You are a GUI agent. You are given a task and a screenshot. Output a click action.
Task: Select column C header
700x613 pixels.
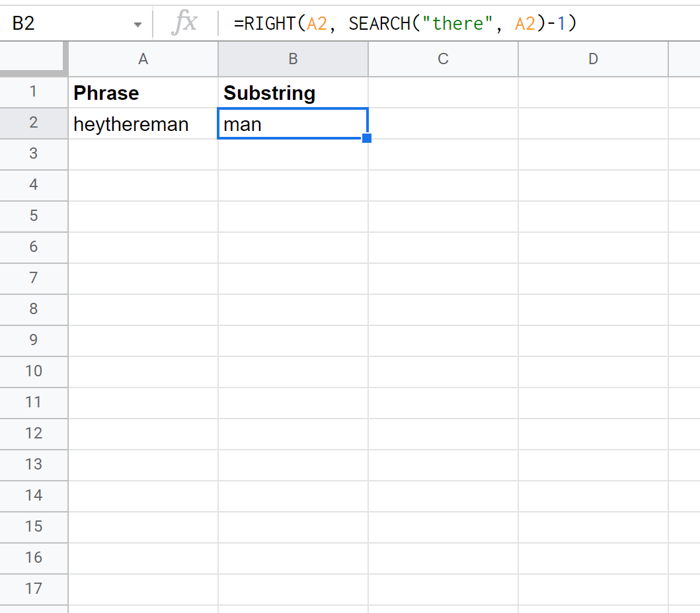pos(443,59)
